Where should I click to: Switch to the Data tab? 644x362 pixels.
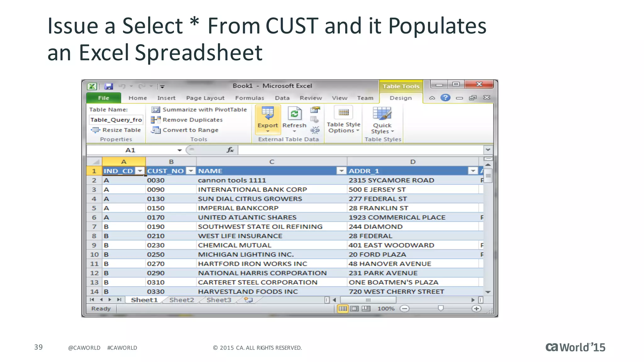[x=282, y=98]
